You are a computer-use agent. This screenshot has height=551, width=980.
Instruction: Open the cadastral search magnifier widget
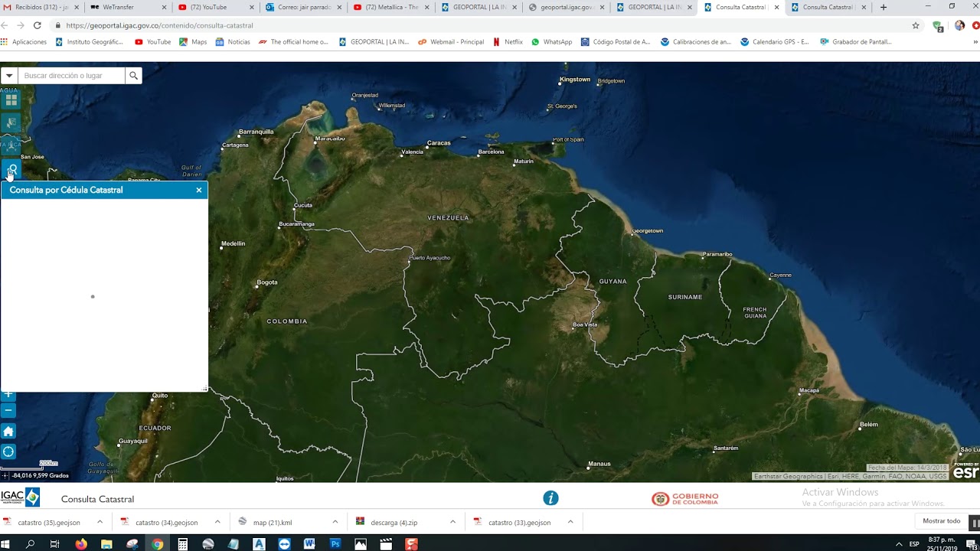pos(11,169)
